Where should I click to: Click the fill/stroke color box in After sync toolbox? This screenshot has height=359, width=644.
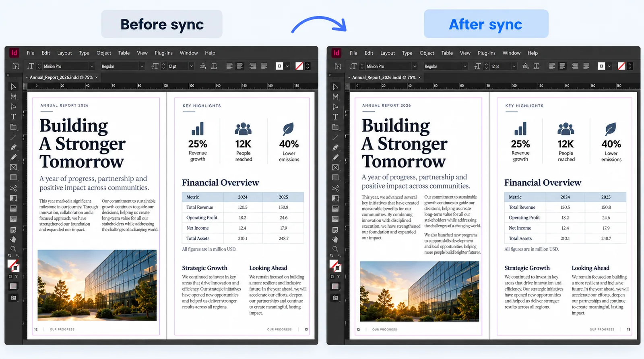[x=336, y=266]
